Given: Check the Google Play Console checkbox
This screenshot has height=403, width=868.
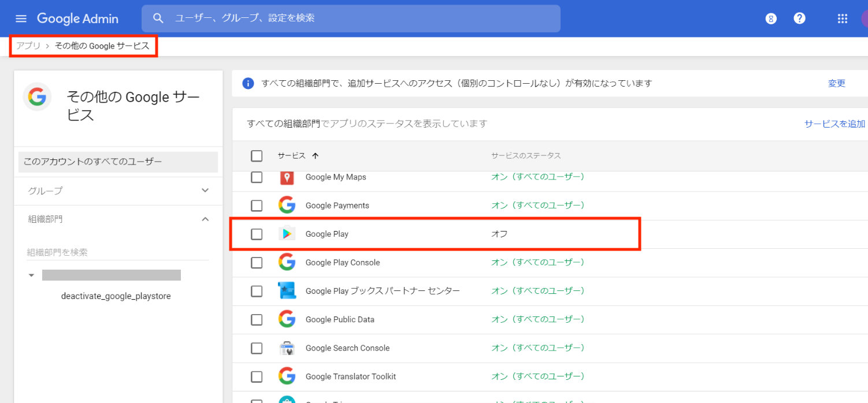Looking at the screenshot, I should tap(257, 263).
